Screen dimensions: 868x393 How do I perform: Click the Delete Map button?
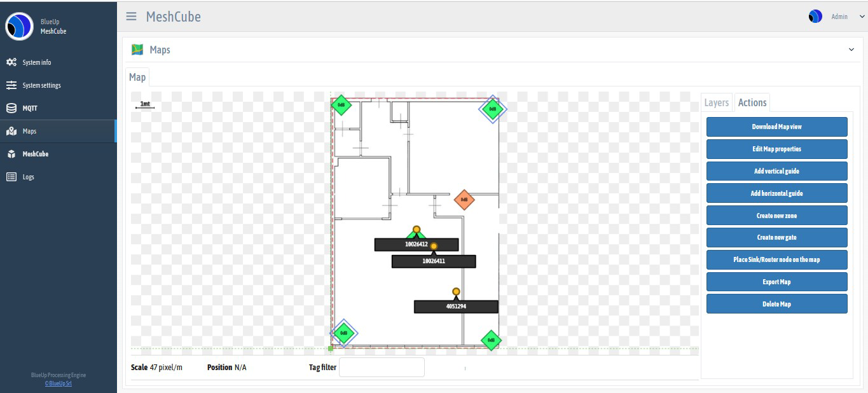tap(776, 304)
